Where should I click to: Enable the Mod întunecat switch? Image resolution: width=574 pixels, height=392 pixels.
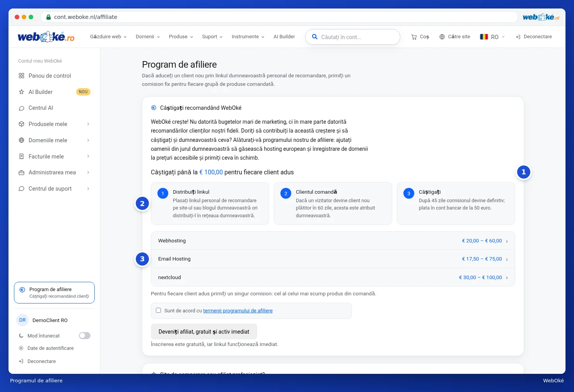(x=85, y=336)
